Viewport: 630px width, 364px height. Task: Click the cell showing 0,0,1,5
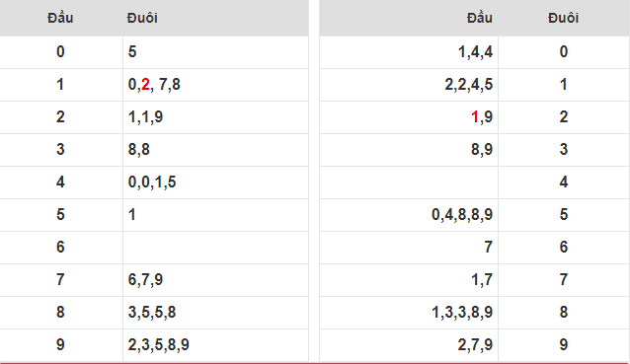pyautogui.click(x=215, y=182)
